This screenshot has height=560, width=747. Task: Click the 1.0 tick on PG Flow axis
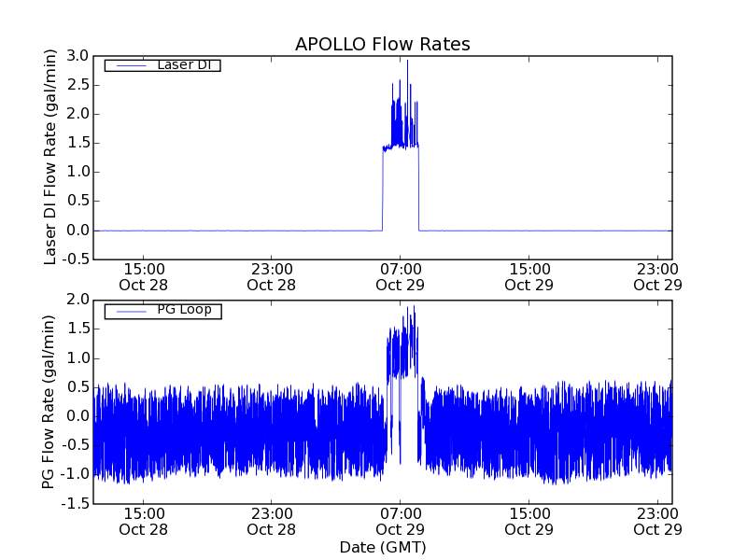coord(78,358)
